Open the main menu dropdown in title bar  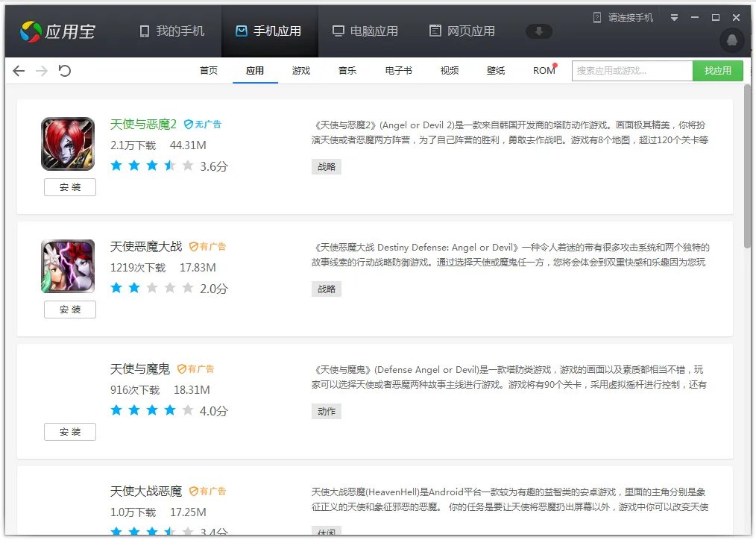[674, 17]
